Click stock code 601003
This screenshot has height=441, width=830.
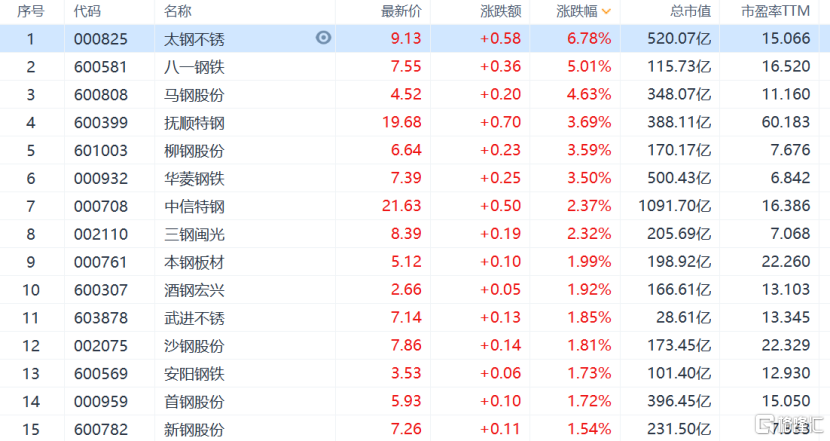coord(101,150)
